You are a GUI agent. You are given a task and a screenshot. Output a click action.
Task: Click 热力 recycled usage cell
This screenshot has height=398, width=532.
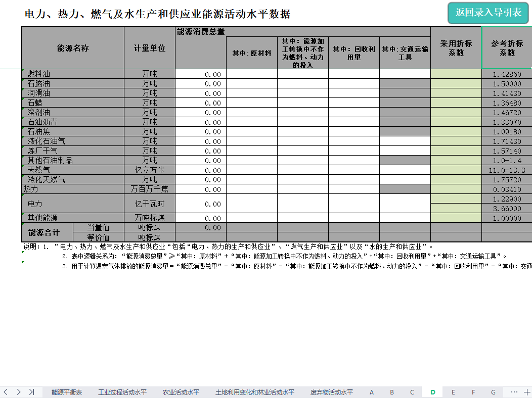tap(353, 189)
